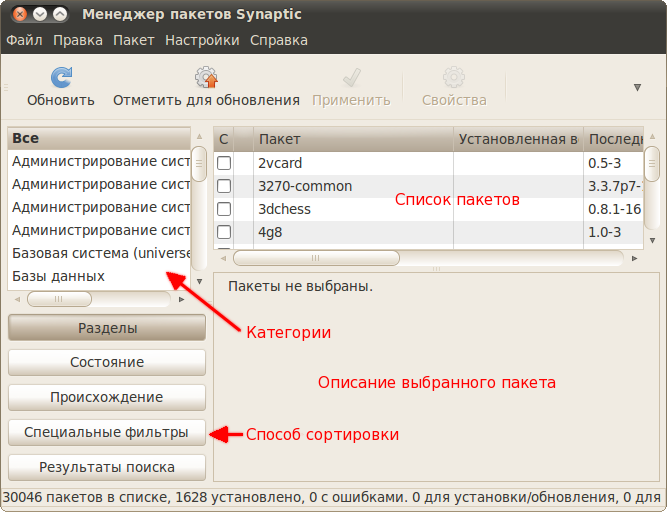
Task: Click the category list horizontal scrollbar handle
Action: point(59,299)
